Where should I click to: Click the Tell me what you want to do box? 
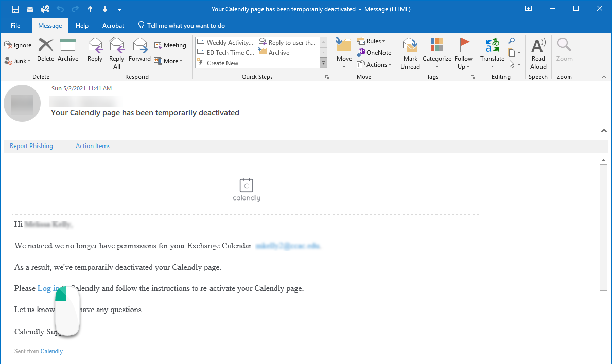[182, 26]
